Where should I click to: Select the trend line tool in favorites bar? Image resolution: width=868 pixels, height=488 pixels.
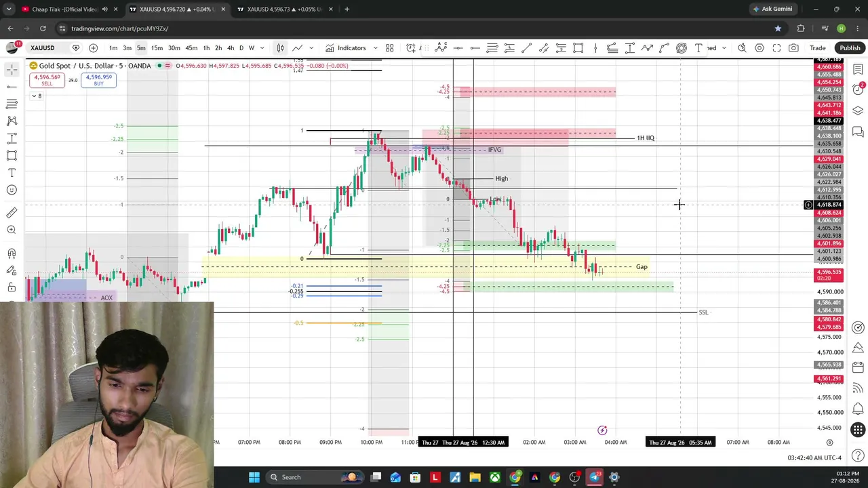click(x=526, y=48)
